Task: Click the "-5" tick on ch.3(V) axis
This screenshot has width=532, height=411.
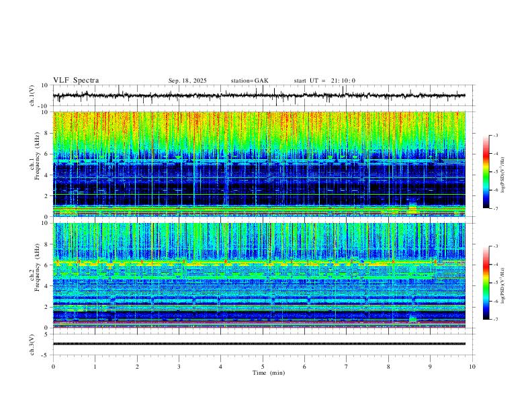Action: coord(46,355)
